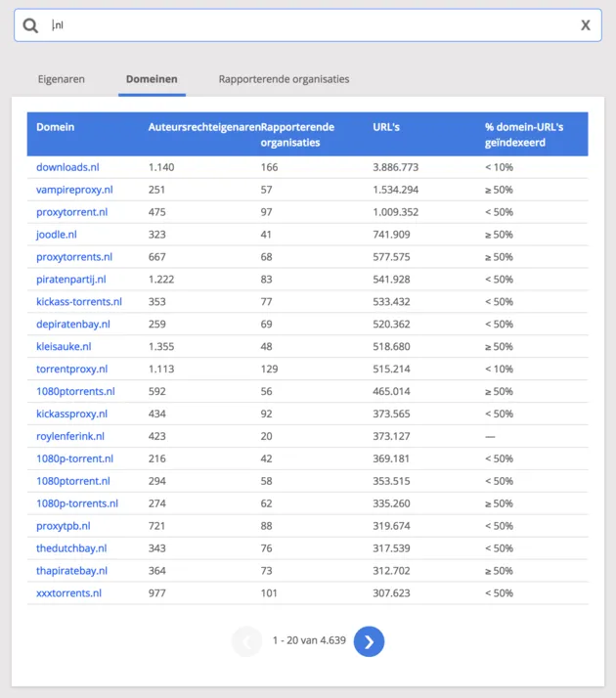The image size is (616, 698).
Task: Select reporting organisations value 129
Action: pyautogui.click(x=269, y=369)
